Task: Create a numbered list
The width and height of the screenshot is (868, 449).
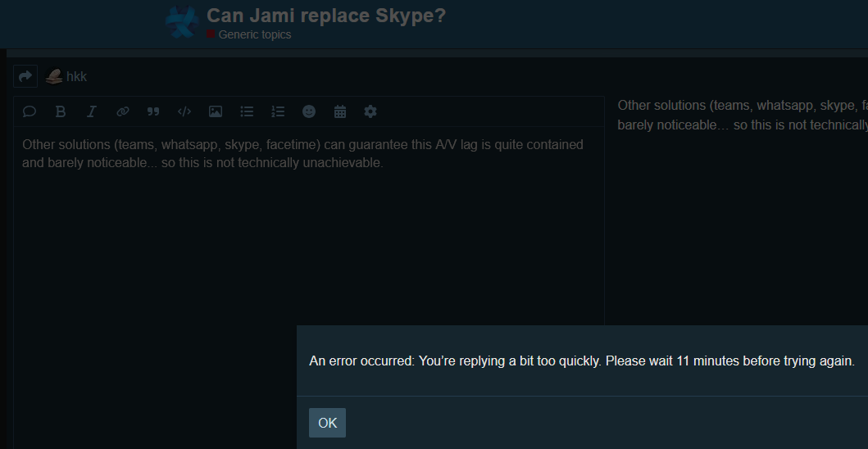Action: [278, 111]
